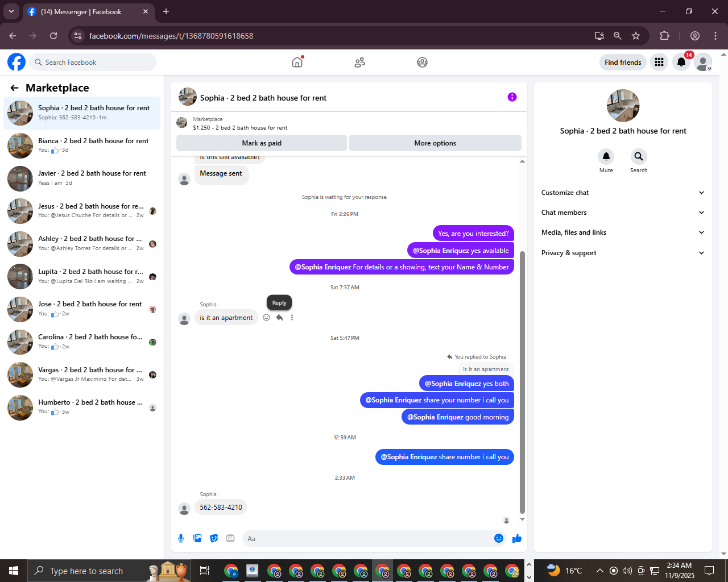The width and height of the screenshot is (728, 582).
Task: Expand Chat members section
Action: pyautogui.click(x=623, y=213)
